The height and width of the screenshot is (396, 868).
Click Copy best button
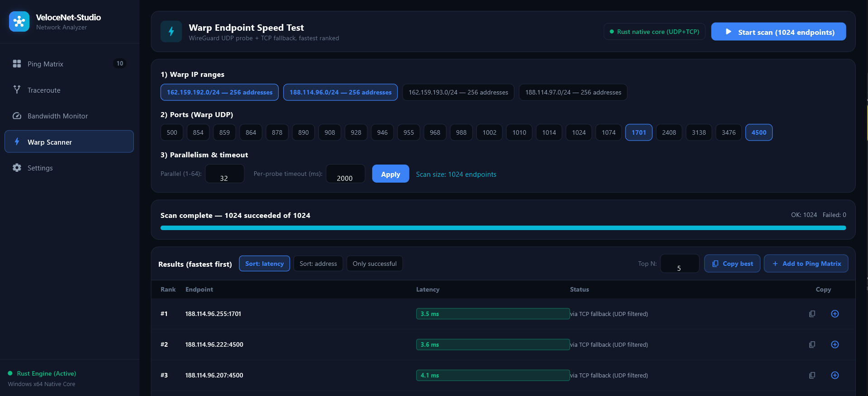[x=732, y=264]
